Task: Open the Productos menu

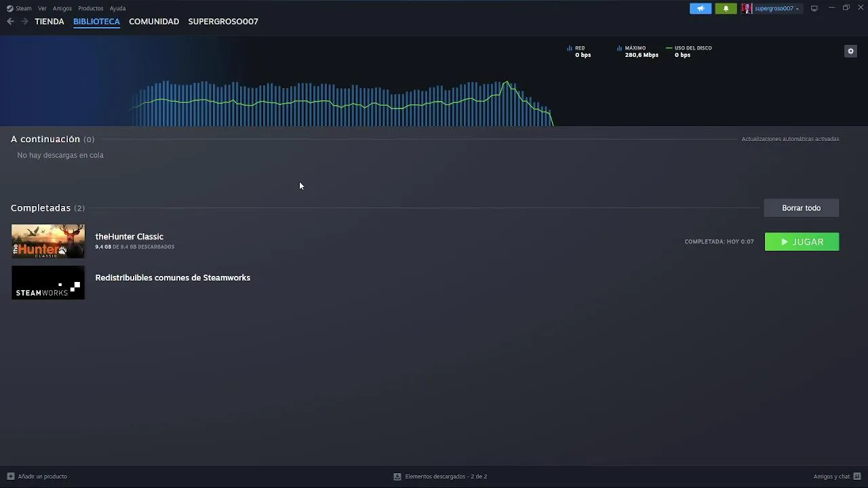Action: (x=91, y=8)
